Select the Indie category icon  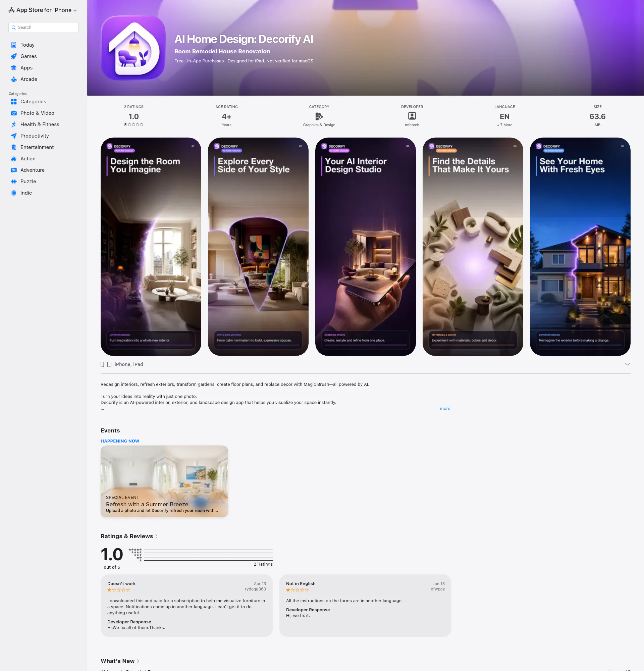pos(14,193)
